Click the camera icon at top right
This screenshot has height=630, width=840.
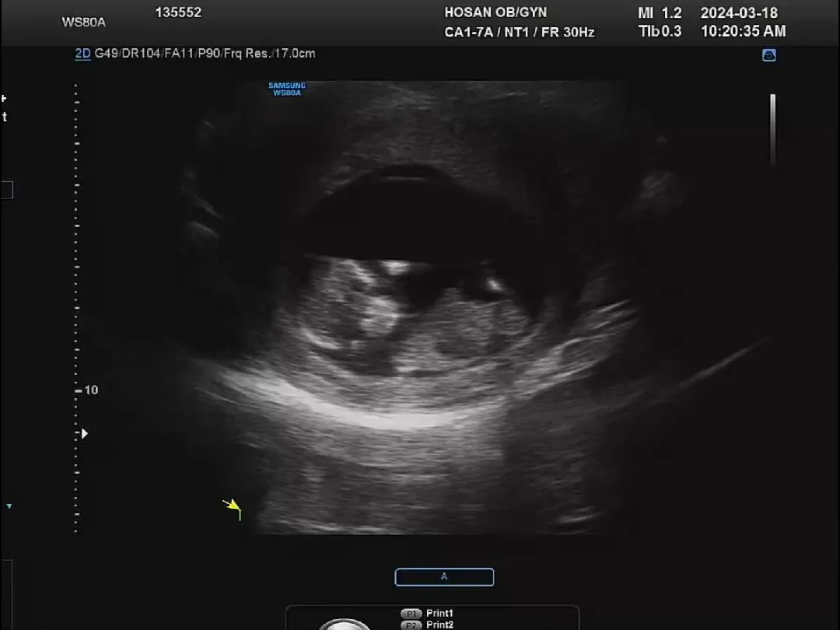768,55
